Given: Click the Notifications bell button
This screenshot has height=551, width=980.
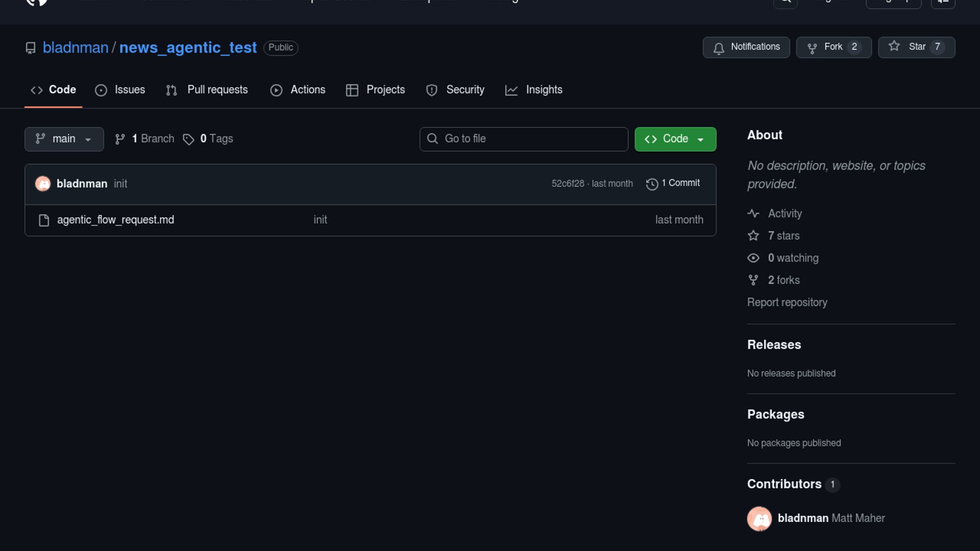Looking at the screenshot, I should (746, 47).
